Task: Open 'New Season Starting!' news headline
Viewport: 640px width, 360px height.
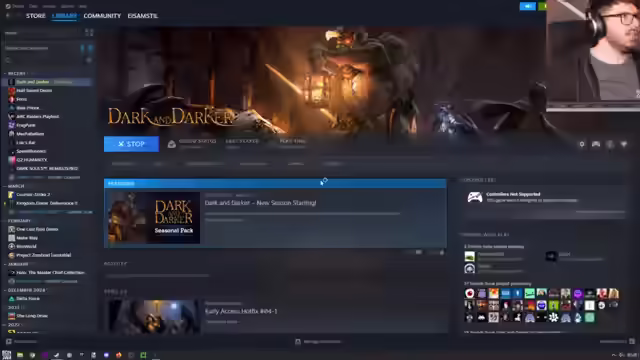Action: pos(260,203)
